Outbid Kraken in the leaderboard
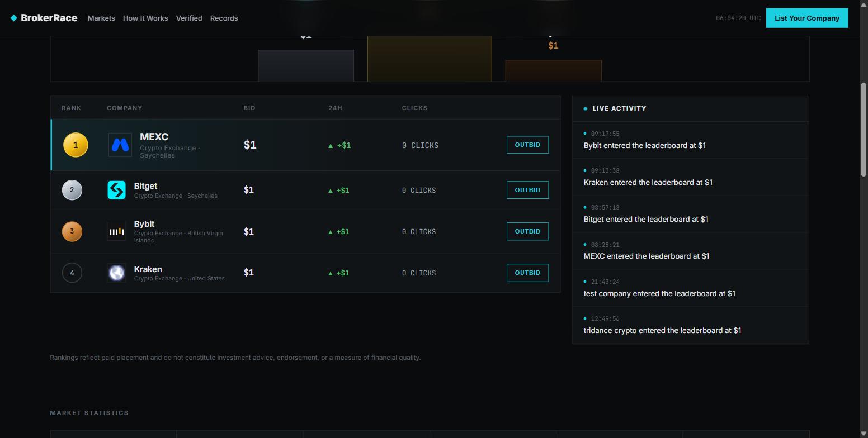Viewport: 868px width, 438px height. point(527,273)
